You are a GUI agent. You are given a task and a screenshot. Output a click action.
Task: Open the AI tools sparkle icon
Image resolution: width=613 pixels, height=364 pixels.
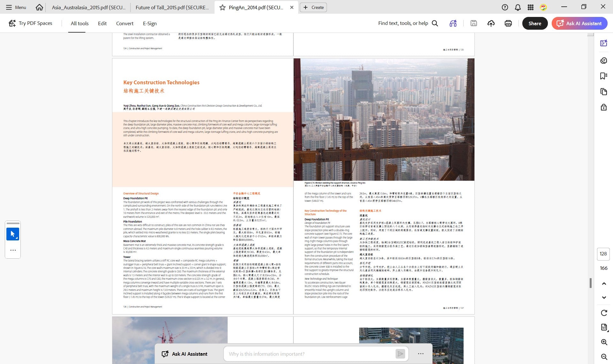[453, 23]
